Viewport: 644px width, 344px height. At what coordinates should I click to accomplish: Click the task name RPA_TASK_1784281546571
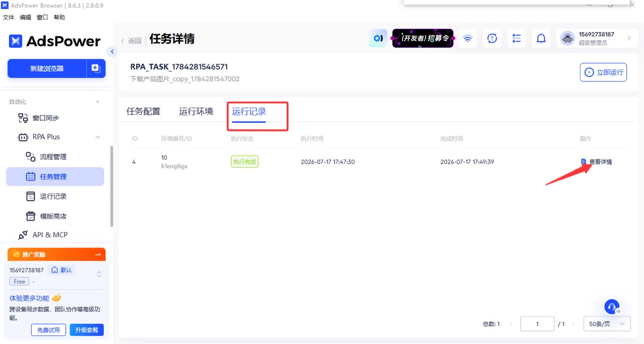[x=179, y=67]
